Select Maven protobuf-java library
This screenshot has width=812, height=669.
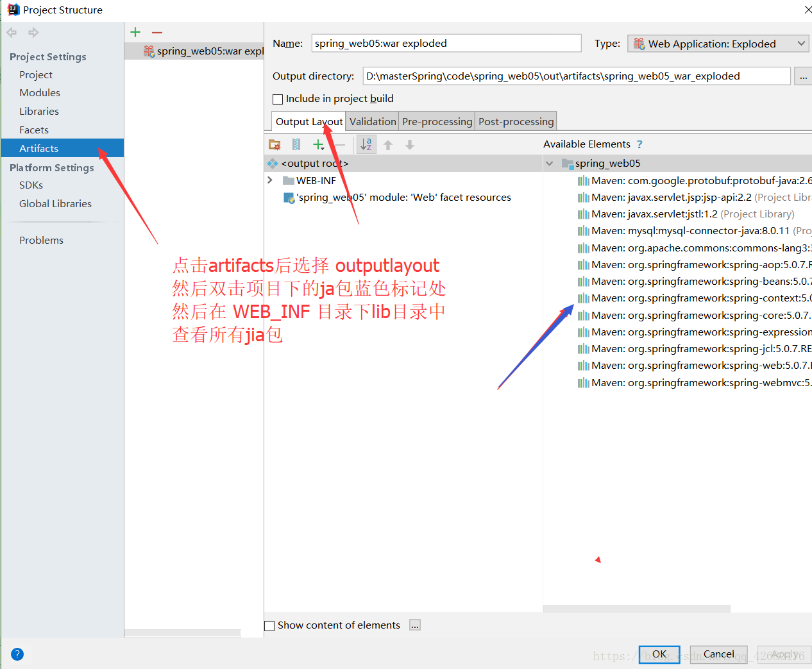[694, 181]
